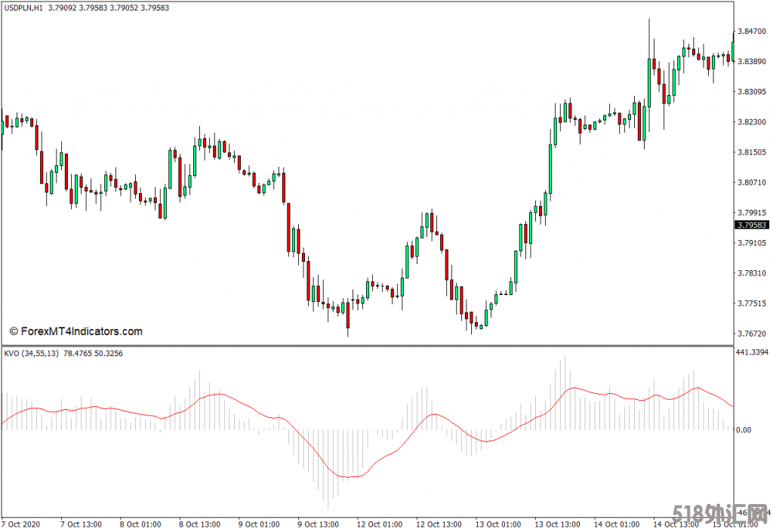Click the 3.76720 price axis label
Image resolution: width=773 pixels, height=532 pixels.
752,334
